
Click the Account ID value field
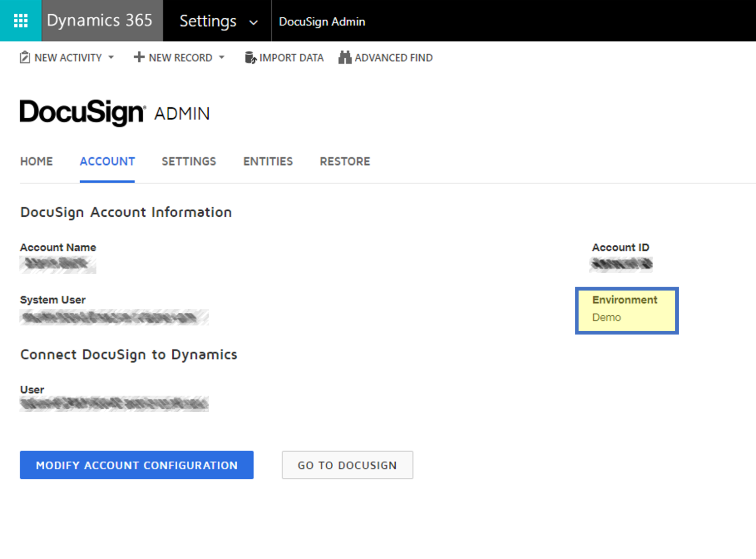click(x=621, y=264)
